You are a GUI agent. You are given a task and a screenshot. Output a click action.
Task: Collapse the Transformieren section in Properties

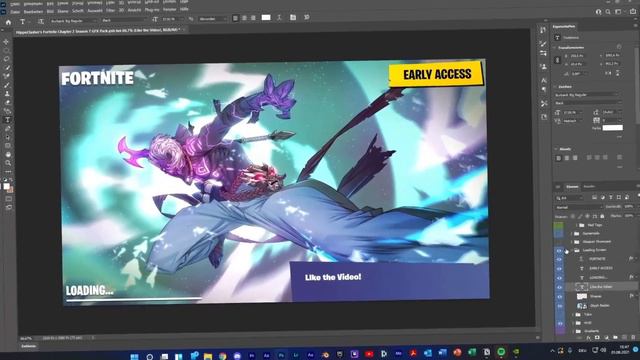[x=555, y=47]
